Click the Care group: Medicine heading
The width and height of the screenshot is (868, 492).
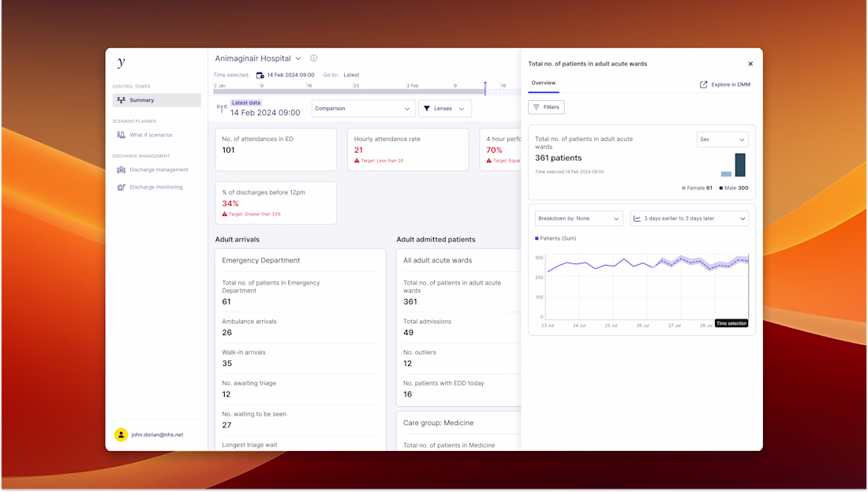click(x=439, y=423)
